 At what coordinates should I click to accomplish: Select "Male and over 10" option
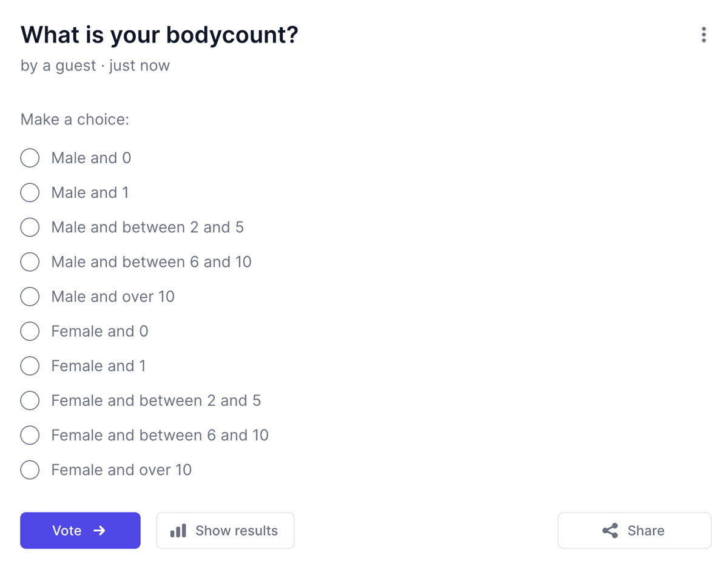[30, 297]
